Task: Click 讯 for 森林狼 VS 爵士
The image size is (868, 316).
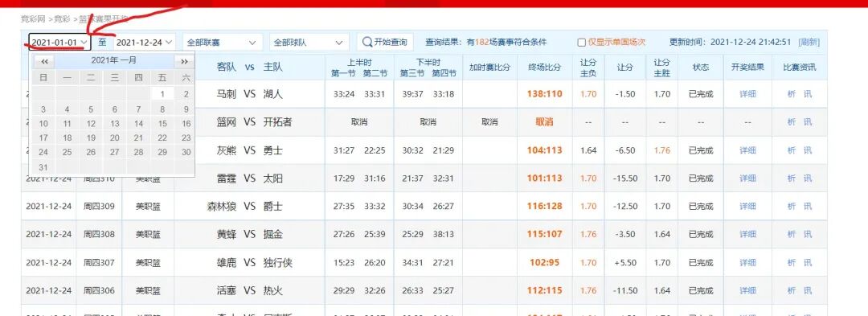Action: (808, 207)
